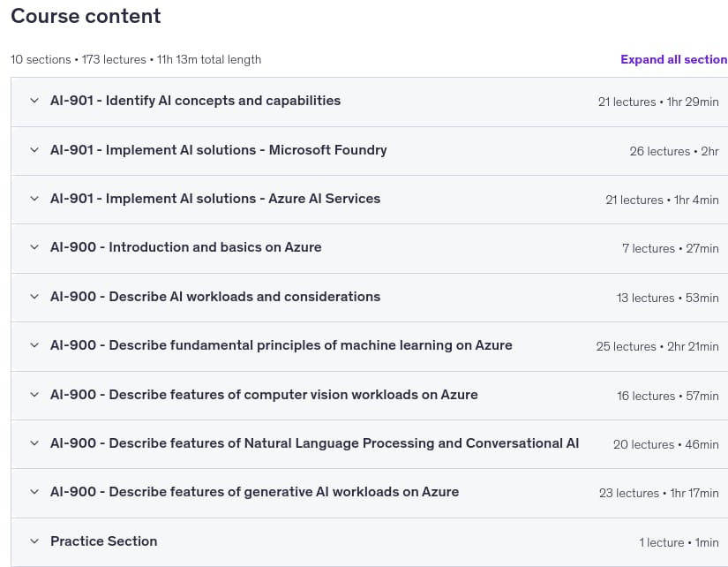This screenshot has height=567, width=728.
Task: Expand chevron for 'computer vision workloads on Azure'
Action: point(34,395)
